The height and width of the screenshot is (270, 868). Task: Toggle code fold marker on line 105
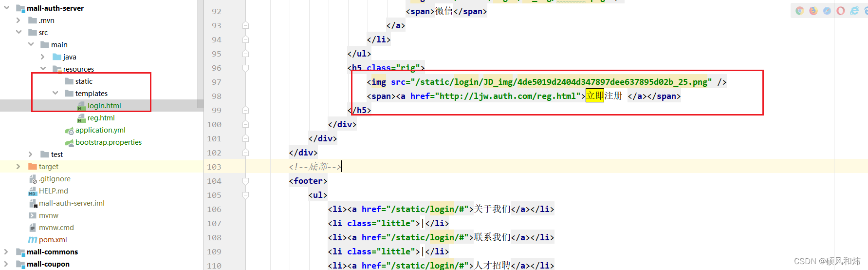click(246, 195)
